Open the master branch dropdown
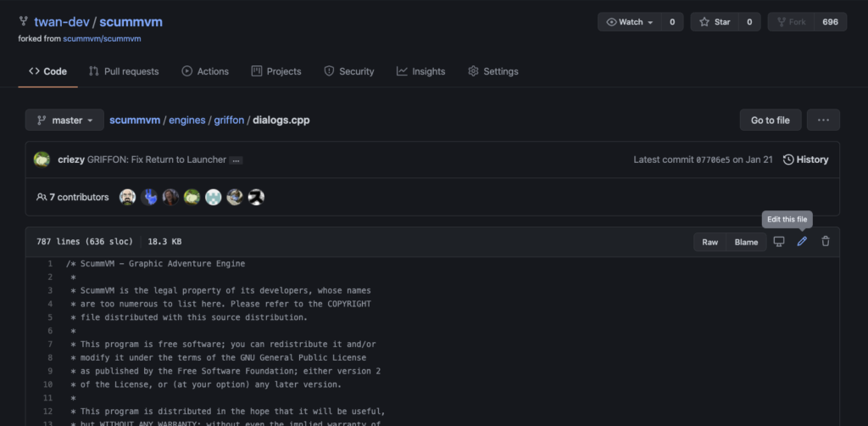The width and height of the screenshot is (868, 426). (x=64, y=121)
